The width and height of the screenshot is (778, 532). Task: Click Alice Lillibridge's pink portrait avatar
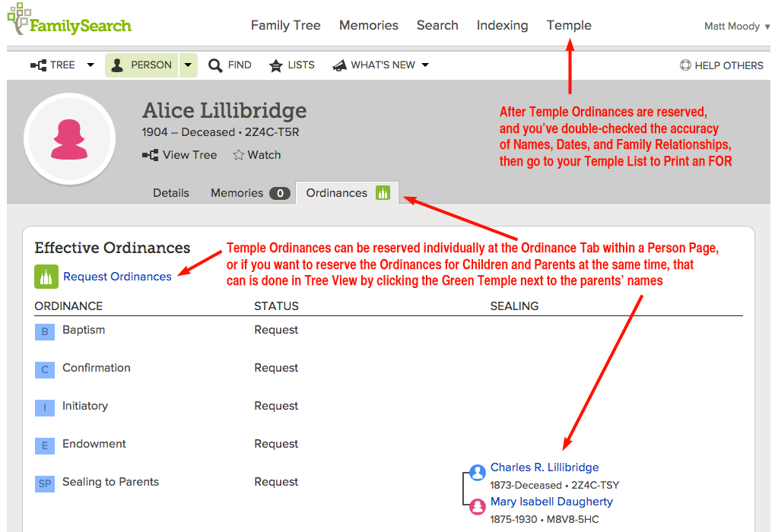(69, 139)
